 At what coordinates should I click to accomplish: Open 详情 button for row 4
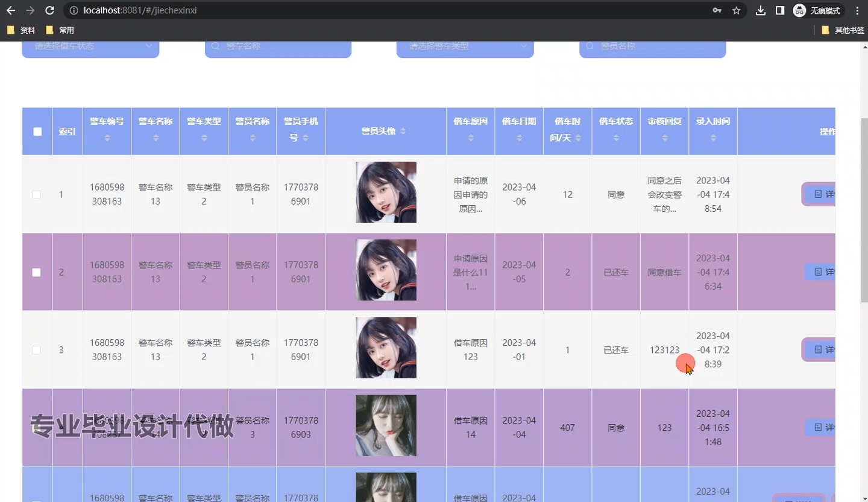tap(820, 428)
